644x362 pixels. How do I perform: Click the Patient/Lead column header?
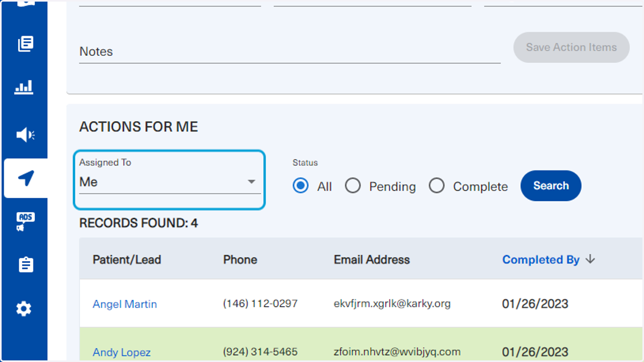click(127, 260)
